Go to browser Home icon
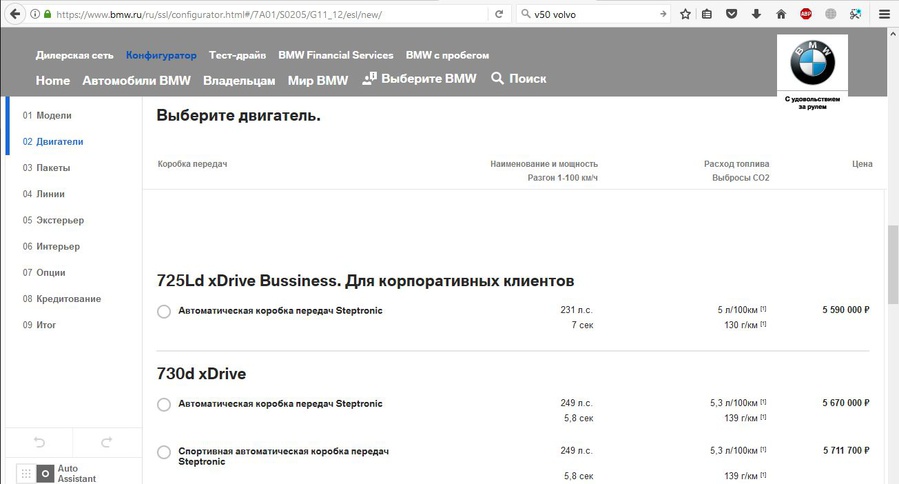Screen dimensions: 899x484 click(781, 14)
